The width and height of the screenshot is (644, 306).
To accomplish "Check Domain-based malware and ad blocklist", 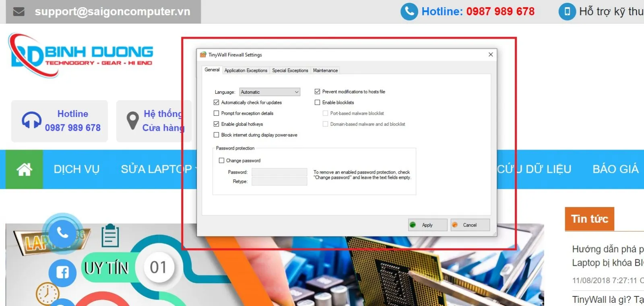I will pyautogui.click(x=326, y=124).
